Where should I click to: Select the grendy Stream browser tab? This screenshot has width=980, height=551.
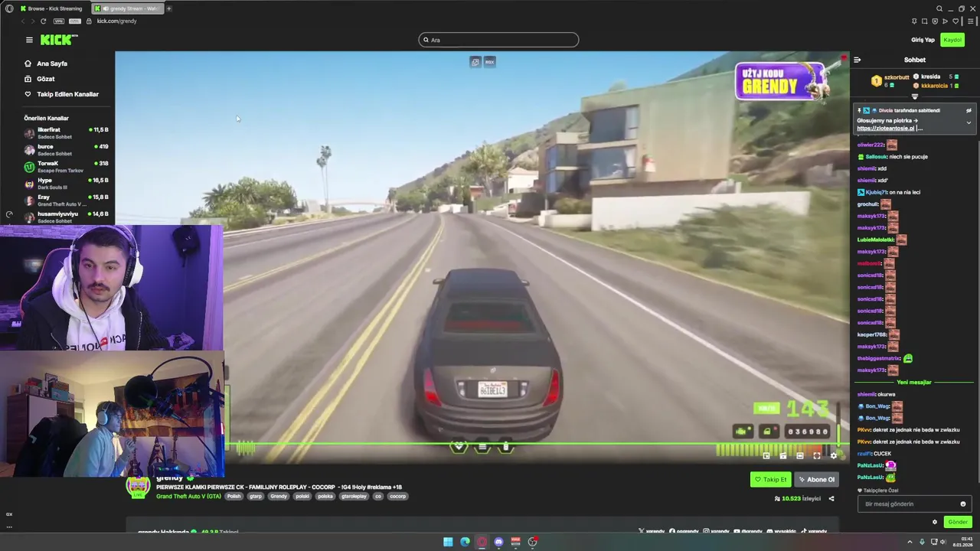[126, 8]
